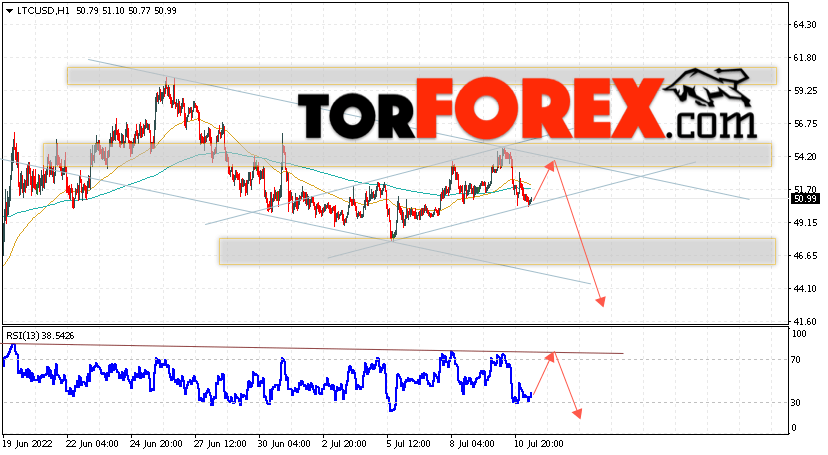The image size is (828, 455).
Task: Select the 54.20 price axis label
Action: pyautogui.click(x=805, y=157)
